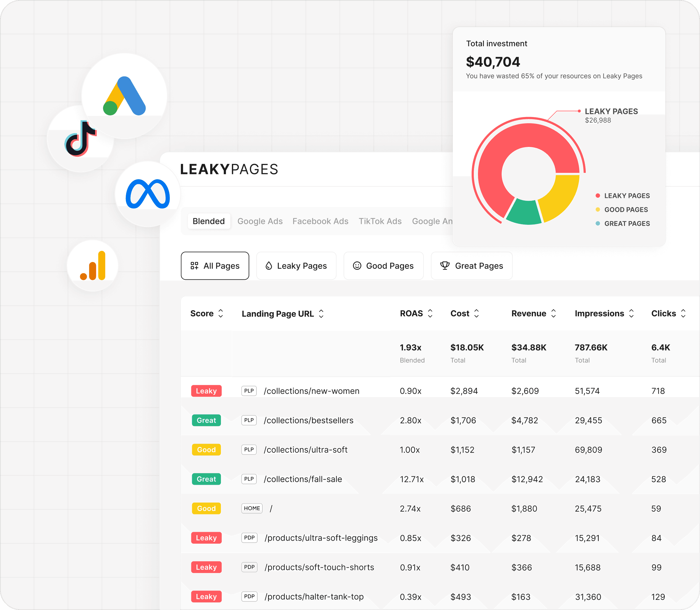Viewport: 700px width, 610px height.
Task: Open /products/soft-touch-shorts landing page URL
Action: pos(319,567)
